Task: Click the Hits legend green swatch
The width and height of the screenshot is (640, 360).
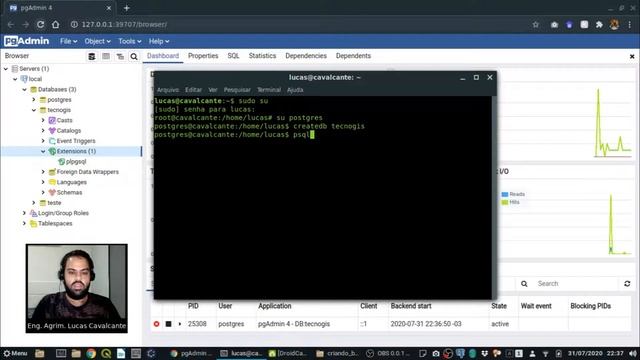Action: (505, 202)
